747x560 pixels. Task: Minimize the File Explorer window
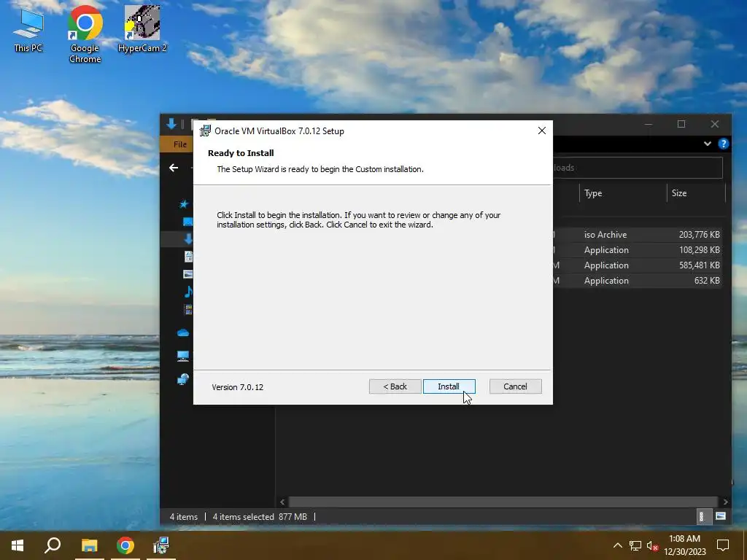[648, 124]
